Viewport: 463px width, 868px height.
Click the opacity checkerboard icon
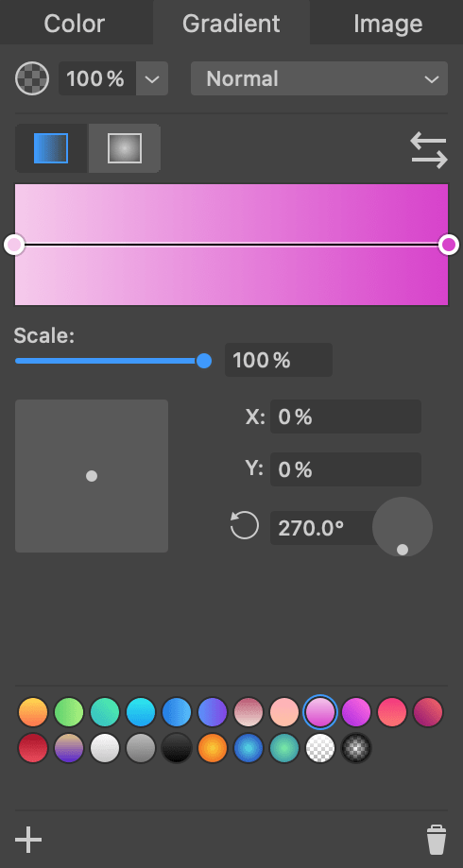tap(32, 78)
